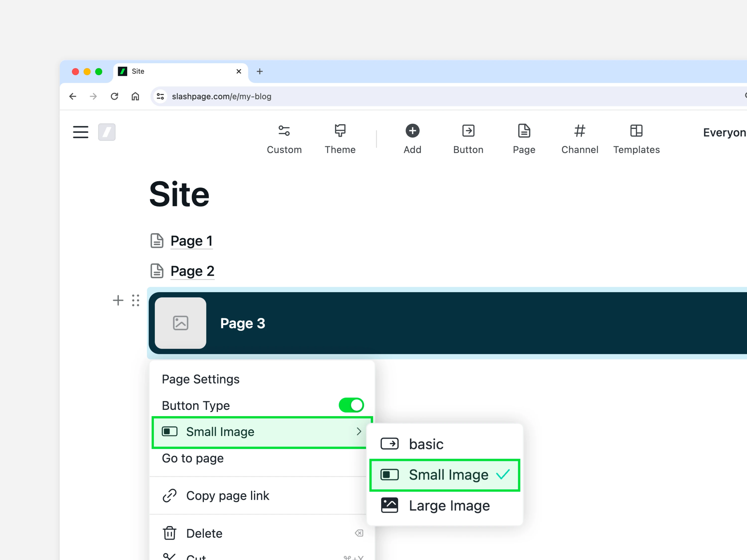The height and width of the screenshot is (560, 747).
Task: Click the address bar URL field
Action: (449, 97)
